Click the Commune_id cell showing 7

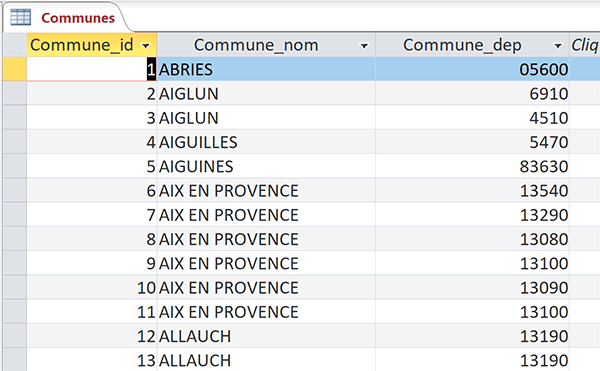[x=91, y=215]
